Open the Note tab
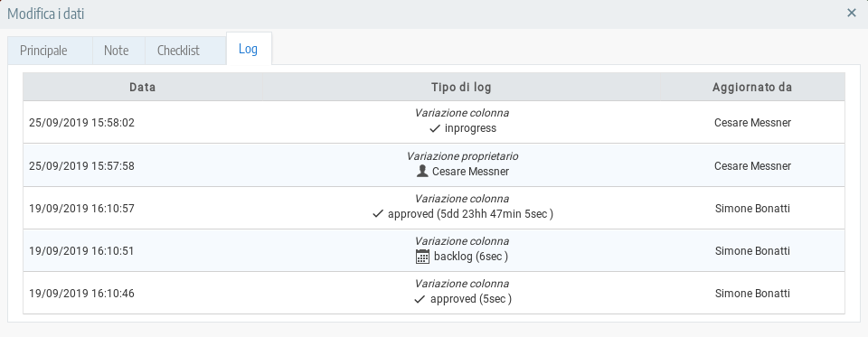Image resolution: width=868 pixels, height=337 pixels. (x=117, y=51)
